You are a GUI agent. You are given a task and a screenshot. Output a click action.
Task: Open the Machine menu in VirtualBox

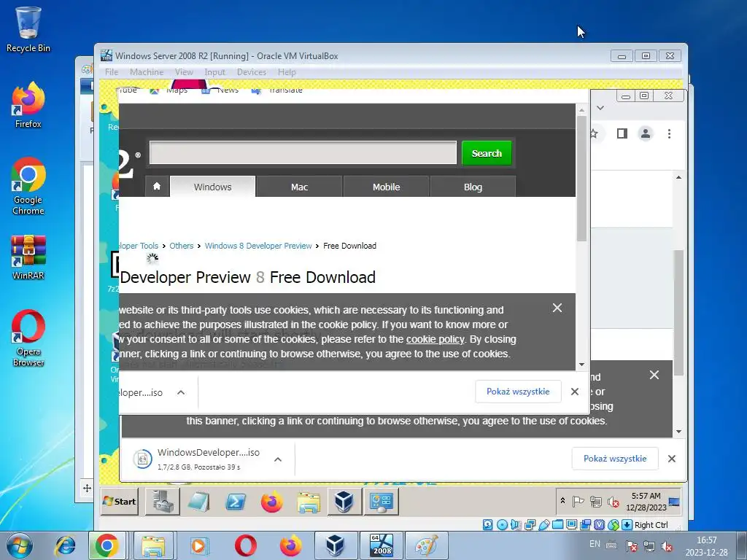click(146, 72)
